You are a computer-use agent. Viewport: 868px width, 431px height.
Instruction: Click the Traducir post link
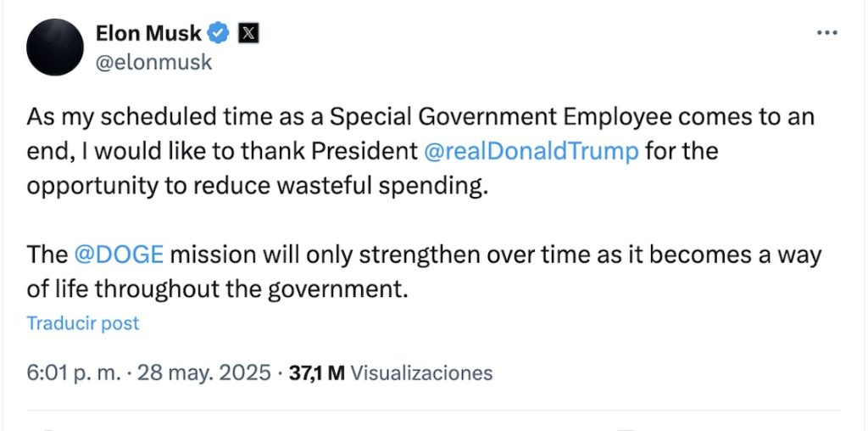pos(83,323)
